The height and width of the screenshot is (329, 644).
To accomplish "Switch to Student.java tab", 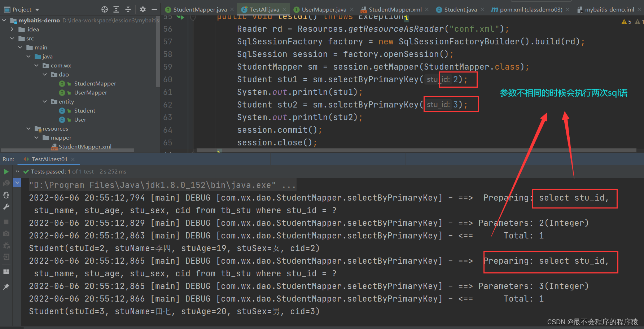I will pos(460,9).
